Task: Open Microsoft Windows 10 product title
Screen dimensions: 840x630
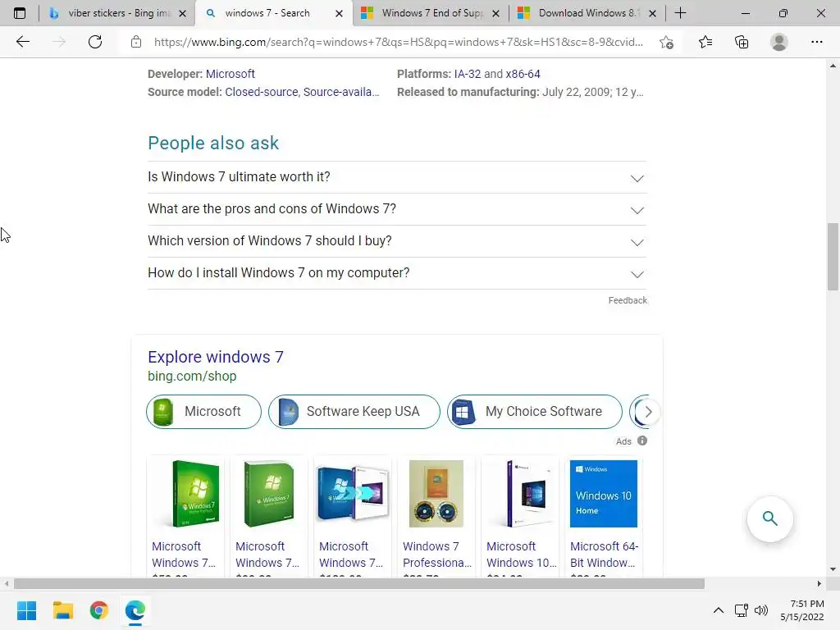Action: [x=521, y=555]
